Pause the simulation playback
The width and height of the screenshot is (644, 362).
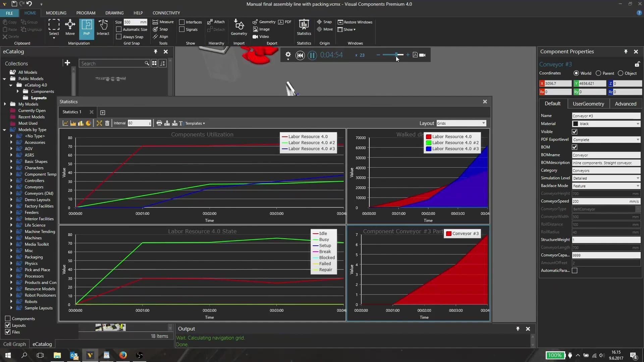312,55
